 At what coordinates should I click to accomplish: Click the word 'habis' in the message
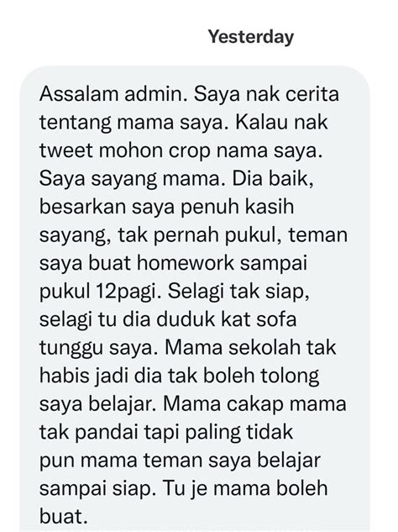point(63,376)
